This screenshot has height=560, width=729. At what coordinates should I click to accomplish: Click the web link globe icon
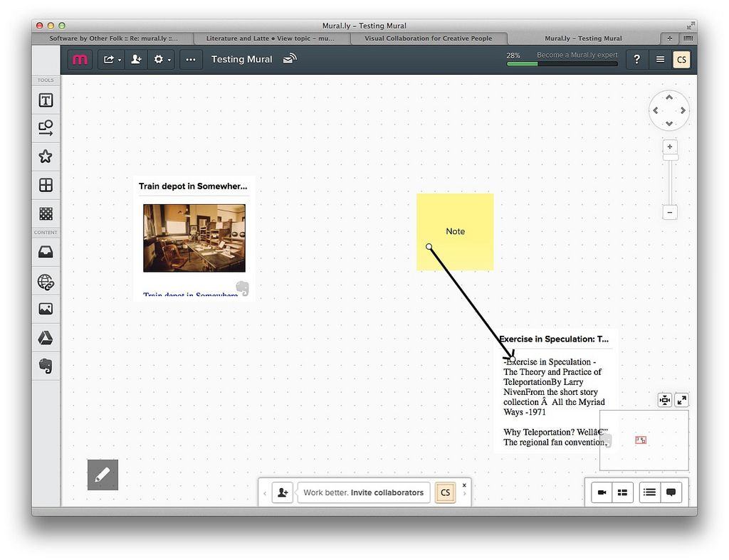coord(46,282)
